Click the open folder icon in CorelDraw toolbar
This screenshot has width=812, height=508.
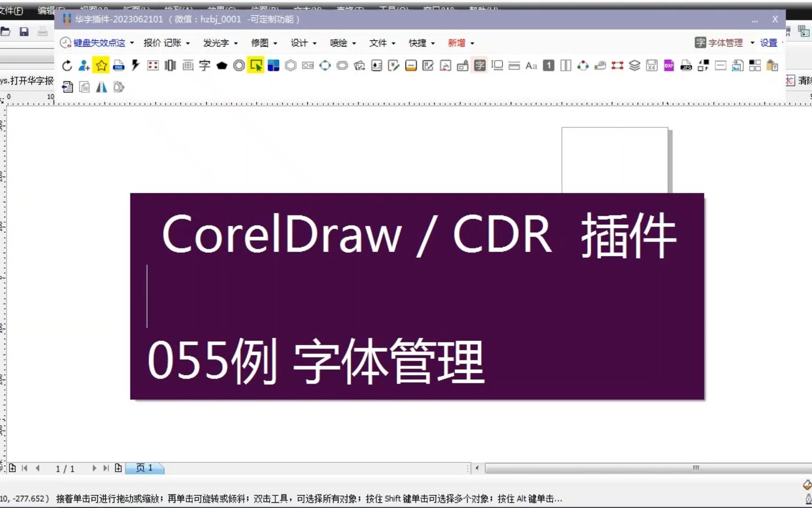tap(6, 32)
